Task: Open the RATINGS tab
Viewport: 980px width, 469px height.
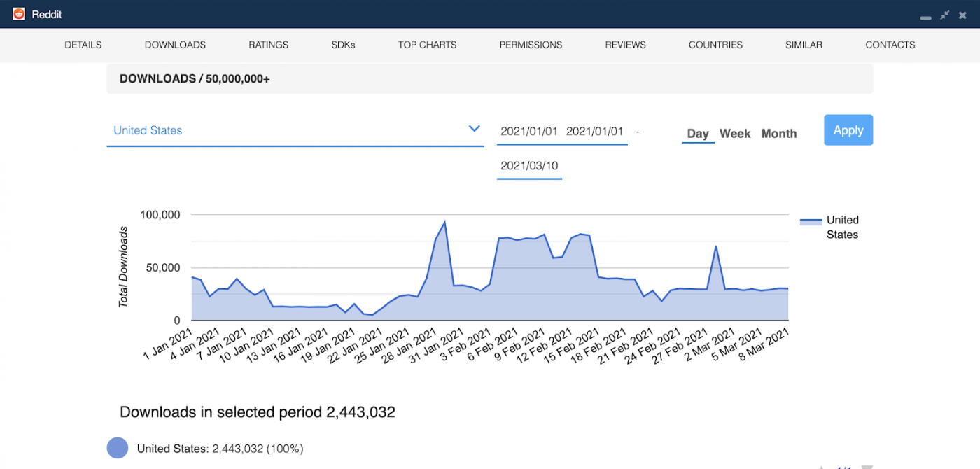Action: tap(268, 45)
